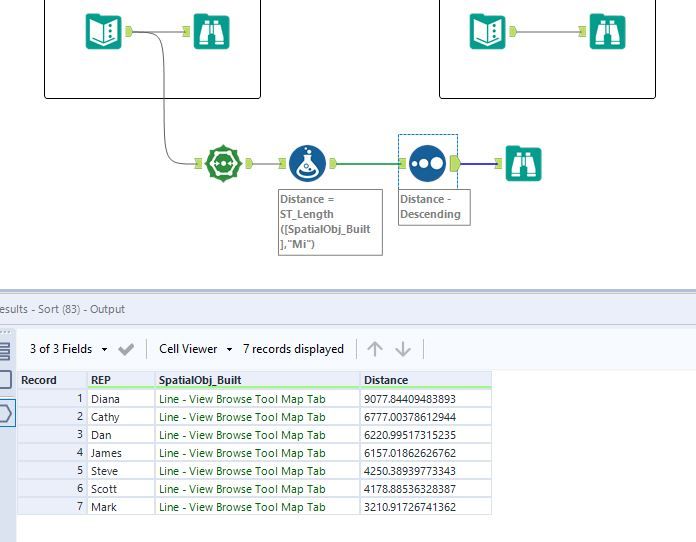Click the output anchor icon in results sidebar
The image size is (696, 542).
click(6, 414)
